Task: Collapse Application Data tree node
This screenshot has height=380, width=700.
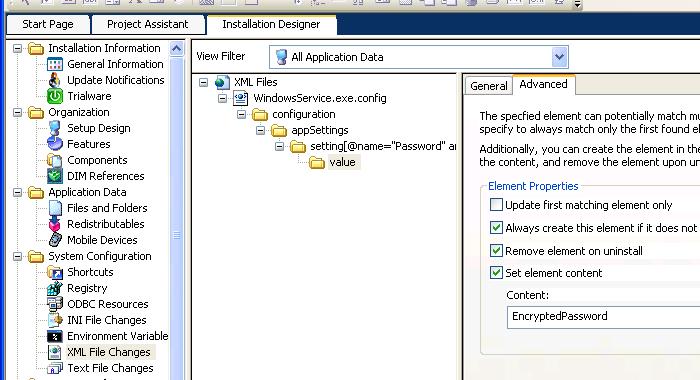Action: [x=17, y=192]
